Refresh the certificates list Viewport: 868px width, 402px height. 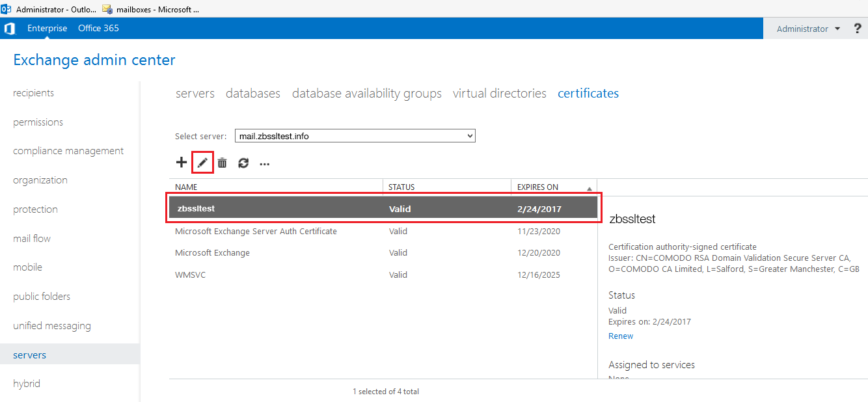[x=243, y=162]
